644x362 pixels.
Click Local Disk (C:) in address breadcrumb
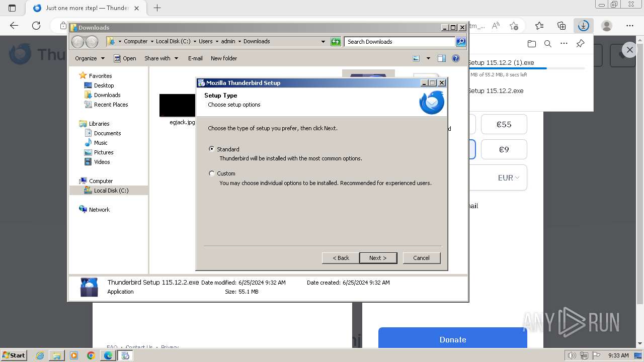[x=173, y=41]
